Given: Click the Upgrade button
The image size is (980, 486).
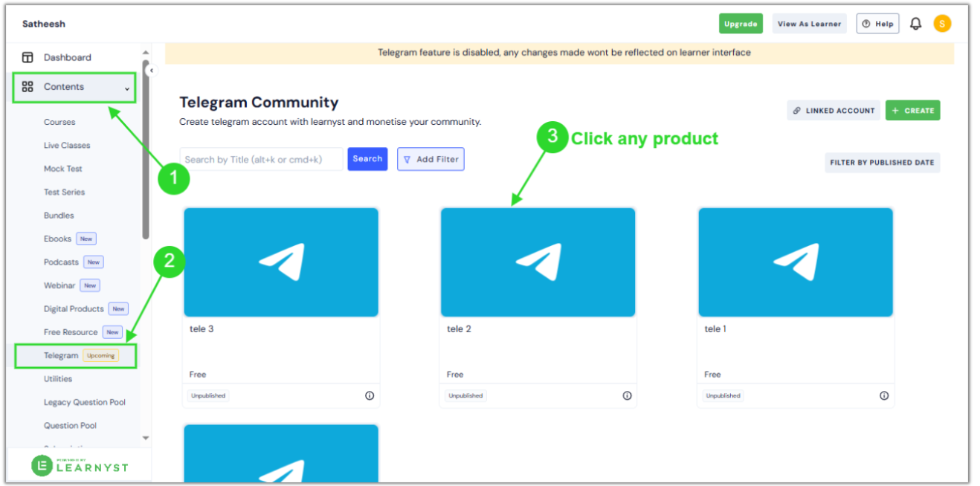Looking at the screenshot, I should click(x=741, y=23).
